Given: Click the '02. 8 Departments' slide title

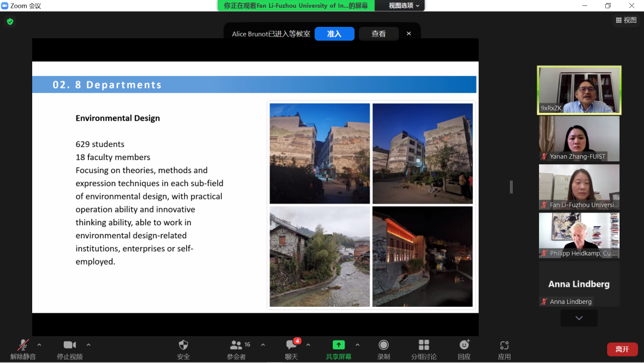Looking at the screenshot, I should [107, 85].
